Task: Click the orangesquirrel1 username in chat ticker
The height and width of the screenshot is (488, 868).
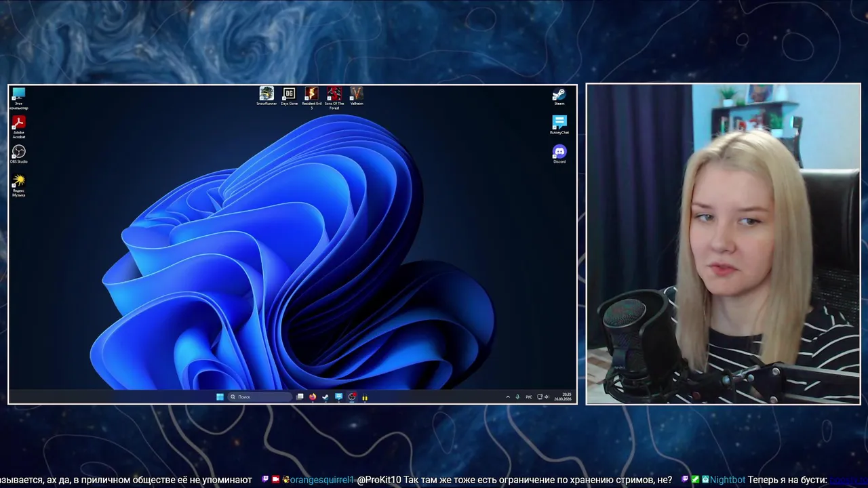Action: point(322,480)
